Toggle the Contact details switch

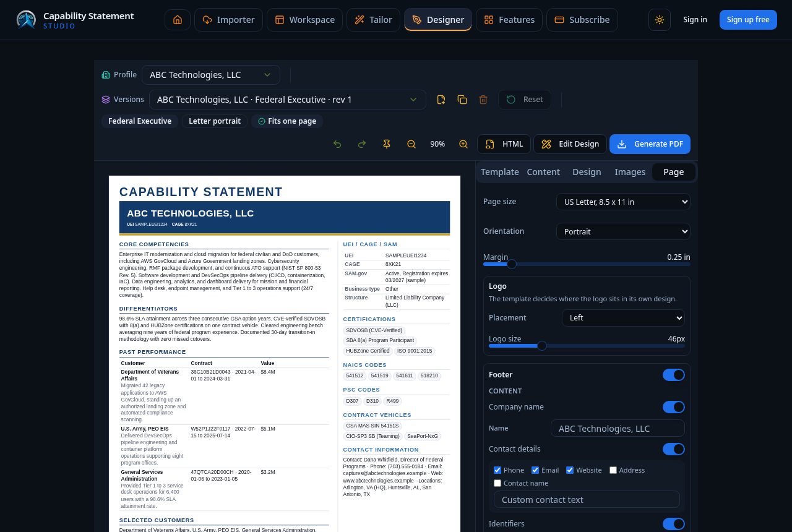tap(674, 449)
